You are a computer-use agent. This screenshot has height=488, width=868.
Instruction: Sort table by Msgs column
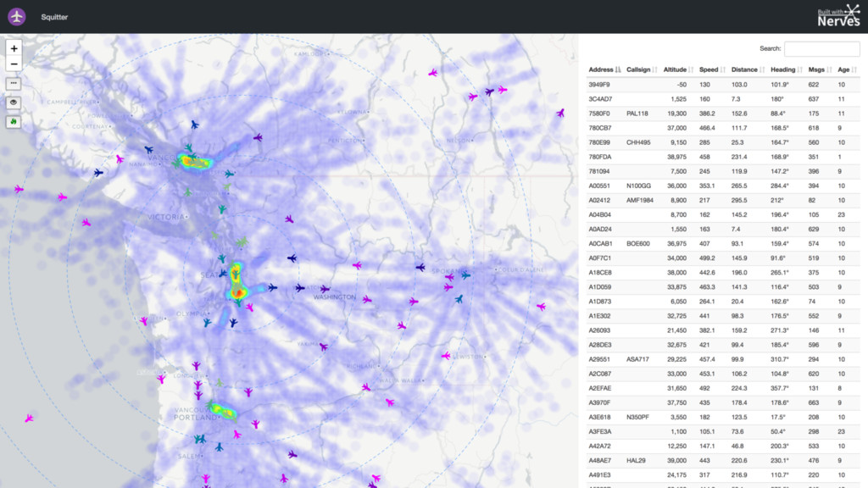point(820,69)
